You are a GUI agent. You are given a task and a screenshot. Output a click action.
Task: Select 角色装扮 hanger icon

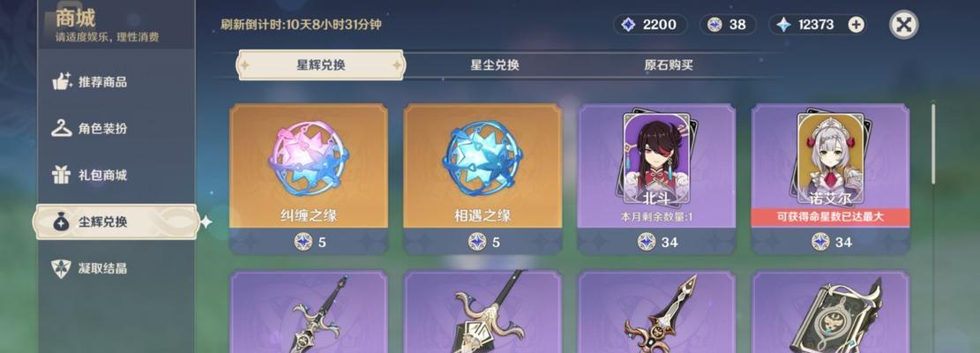61,128
